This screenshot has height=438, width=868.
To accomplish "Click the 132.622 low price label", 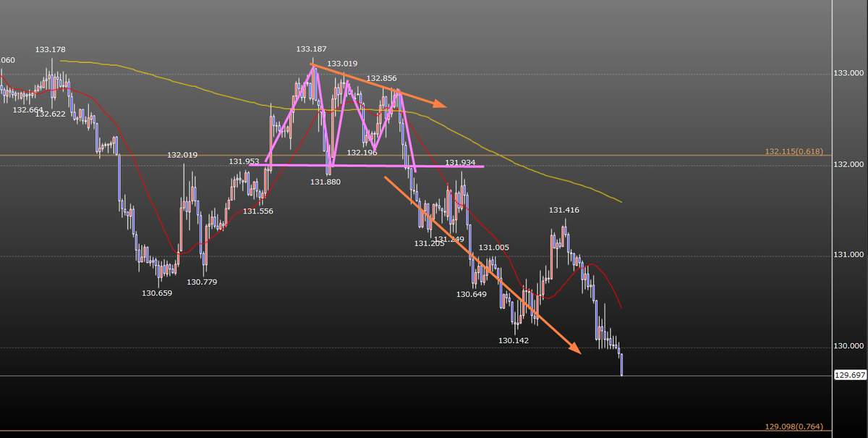I will click(x=51, y=114).
